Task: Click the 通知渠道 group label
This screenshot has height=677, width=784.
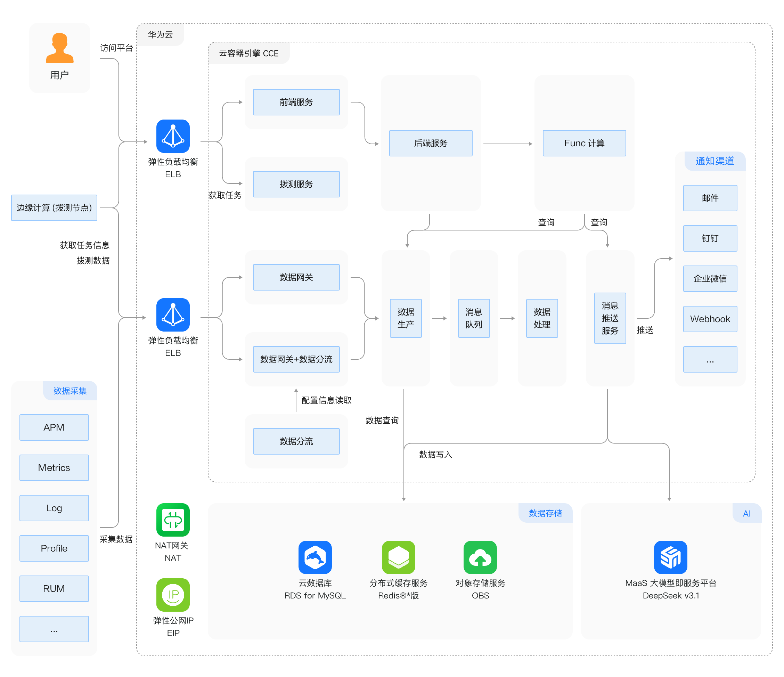Action: [714, 161]
